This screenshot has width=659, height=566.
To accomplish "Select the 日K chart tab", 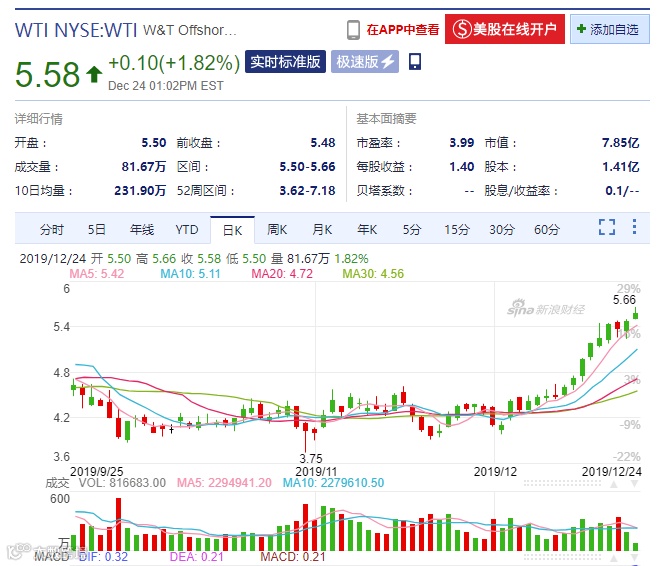I will point(232,230).
